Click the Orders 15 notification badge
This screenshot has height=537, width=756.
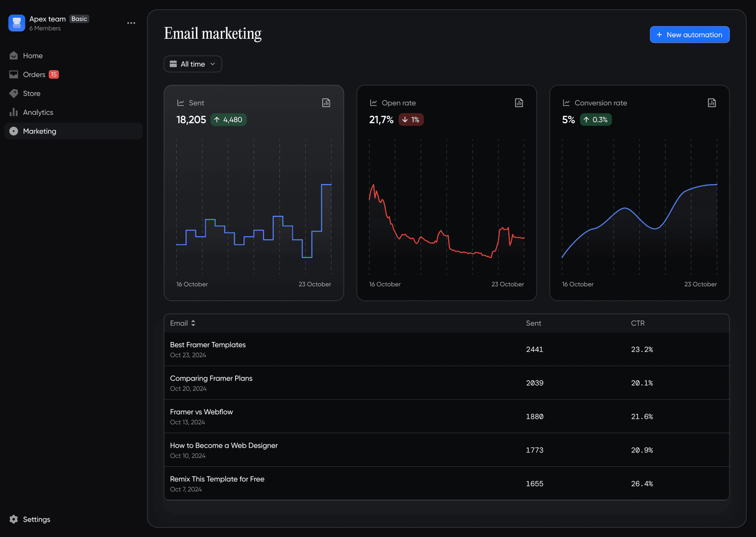click(x=54, y=75)
